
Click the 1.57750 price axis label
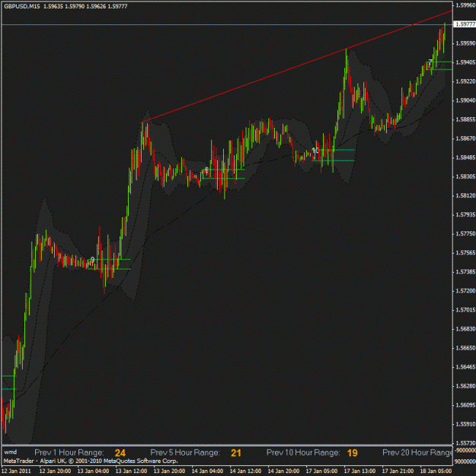click(x=465, y=234)
